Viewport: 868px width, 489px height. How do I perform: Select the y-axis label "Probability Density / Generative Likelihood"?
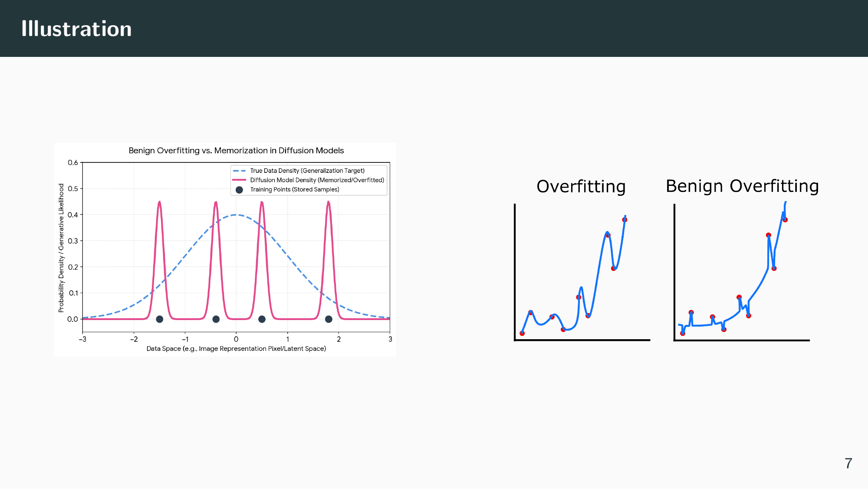tap(61, 248)
